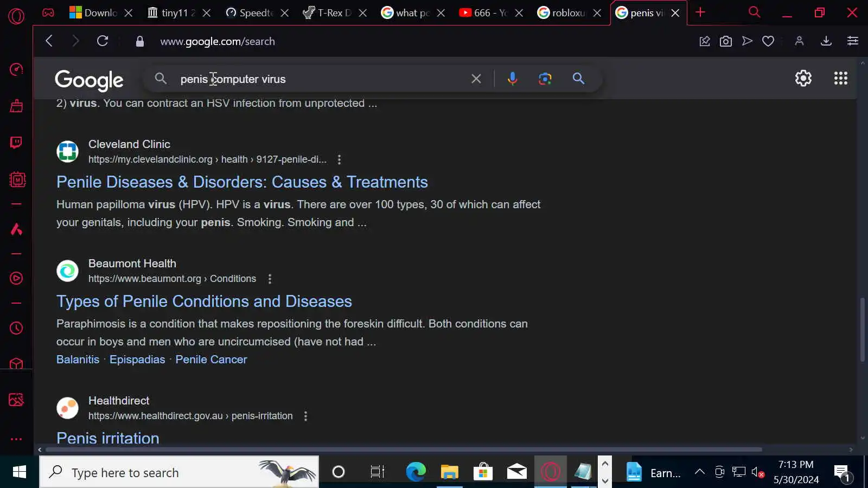Switch to the YouTube 666 tab
Image resolution: width=868 pixels, height=488 pixels.
tap(484, 12)
